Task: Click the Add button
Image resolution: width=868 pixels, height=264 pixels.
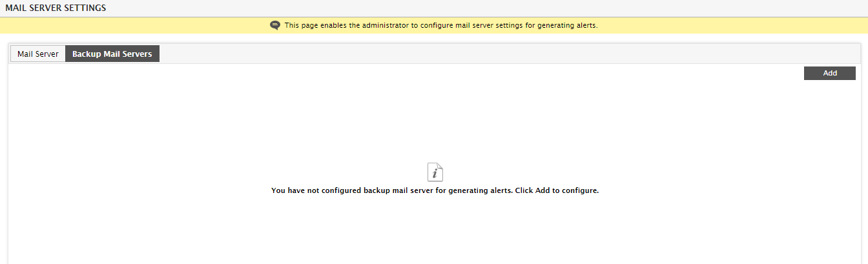Action: [x=830, y=73]
